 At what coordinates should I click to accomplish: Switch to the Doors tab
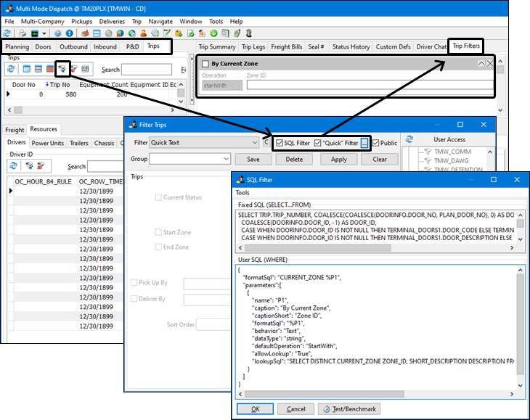click(x=43, y=46)
